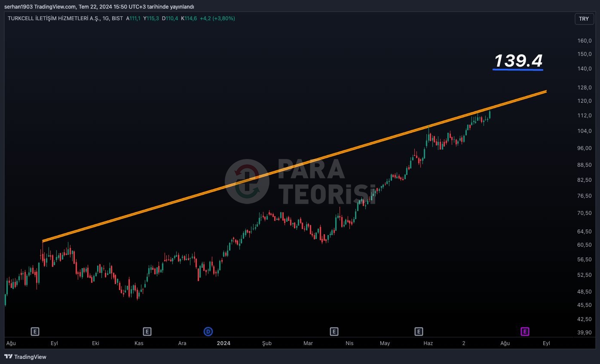
Task: Click the 64,50 price axis label
Action: coord(585,232)
